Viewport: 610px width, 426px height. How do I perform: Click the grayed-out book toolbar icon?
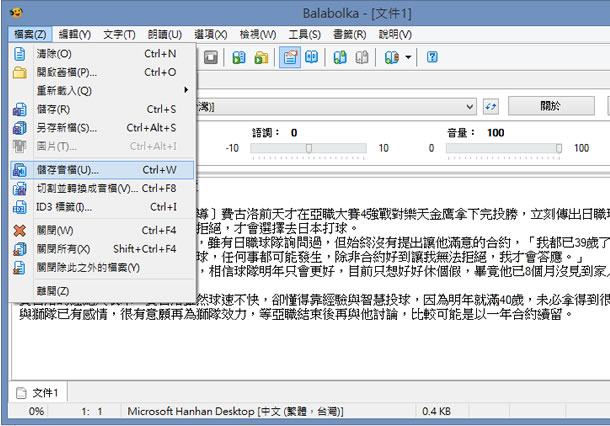tap(362, 58)
